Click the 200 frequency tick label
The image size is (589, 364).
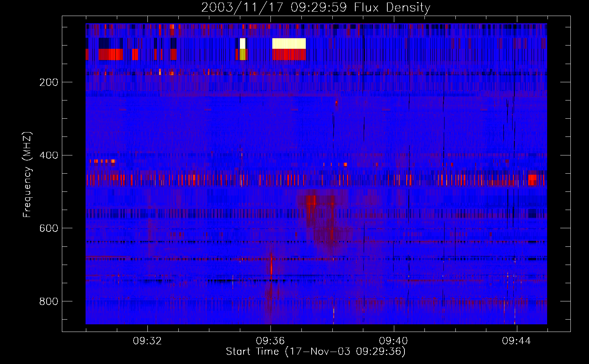click(x=49, y=82)
